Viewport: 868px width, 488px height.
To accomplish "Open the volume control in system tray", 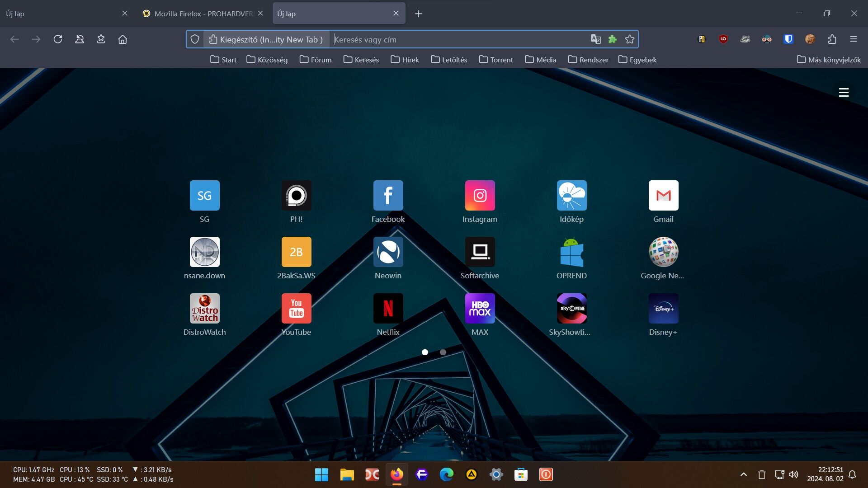I will (x=793, y=474).
